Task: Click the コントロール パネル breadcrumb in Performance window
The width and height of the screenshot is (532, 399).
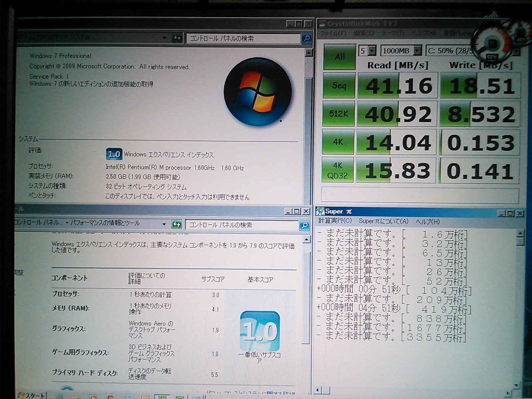Action: click(38, 222)
